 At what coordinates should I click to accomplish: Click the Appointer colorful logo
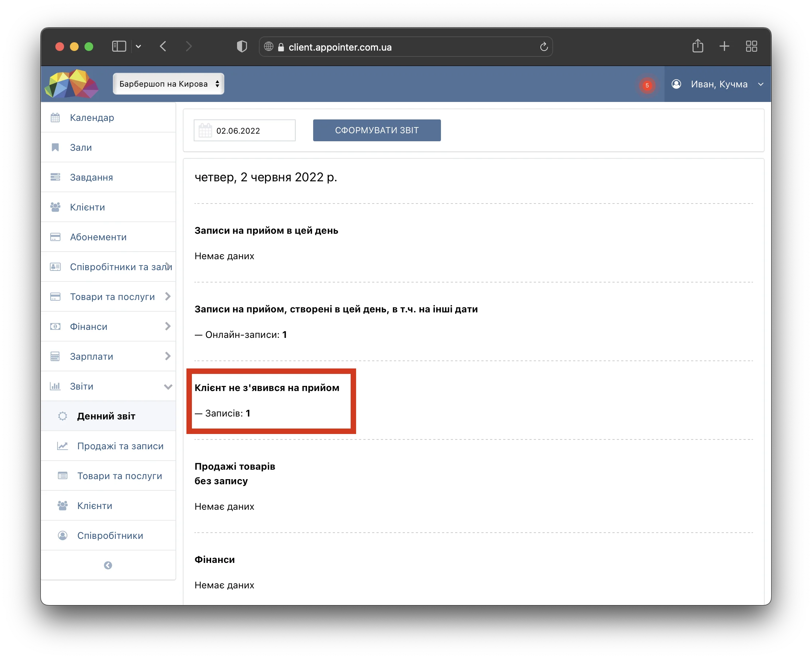click(71, 84)
